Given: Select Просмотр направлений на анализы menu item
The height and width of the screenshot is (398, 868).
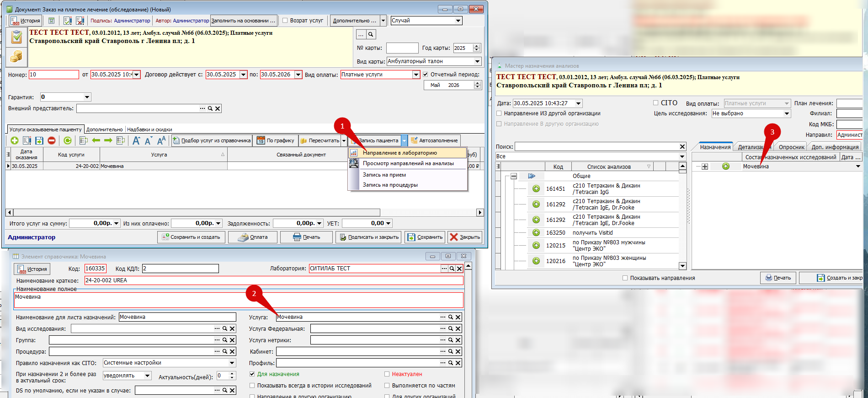Looking at the screenshot, I should click(x=408, y=163).
